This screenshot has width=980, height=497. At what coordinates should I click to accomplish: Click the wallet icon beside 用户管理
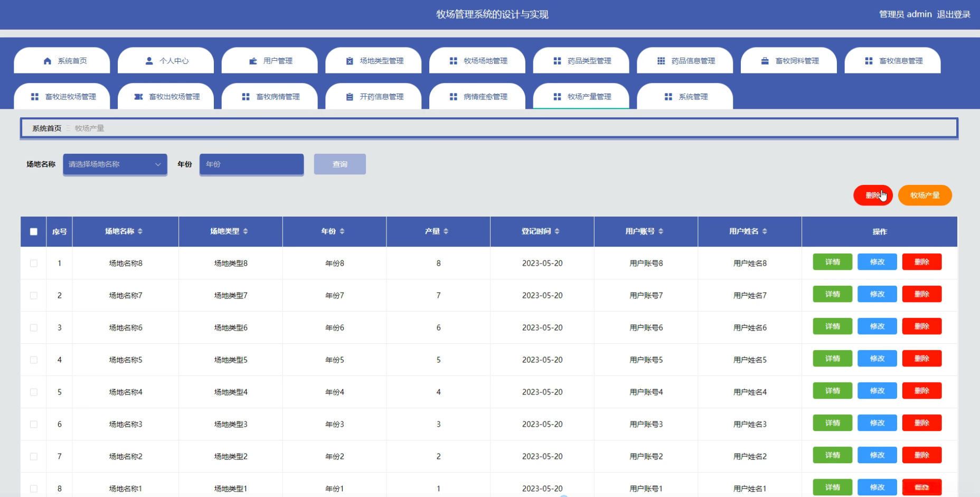pyautogui.click(x=253, y=61)
